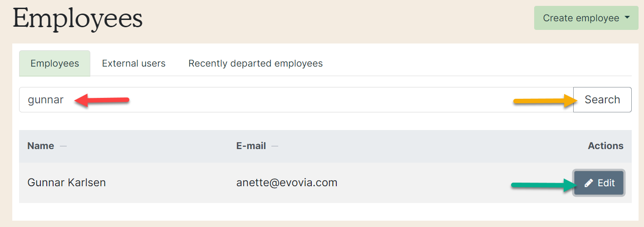This screenshot has width=644, height=227.
Task: Sort the table by Name column header
Action: [x=41, y=146]
